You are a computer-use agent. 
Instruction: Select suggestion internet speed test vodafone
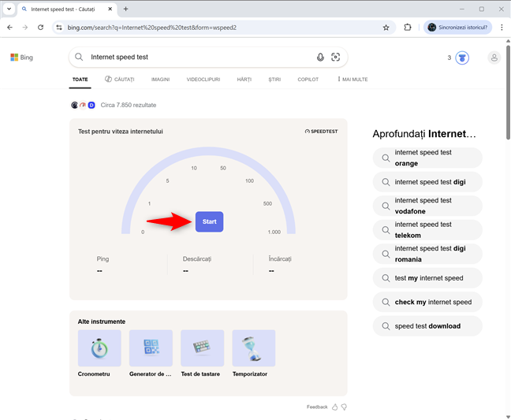click(x=427, y=206)
